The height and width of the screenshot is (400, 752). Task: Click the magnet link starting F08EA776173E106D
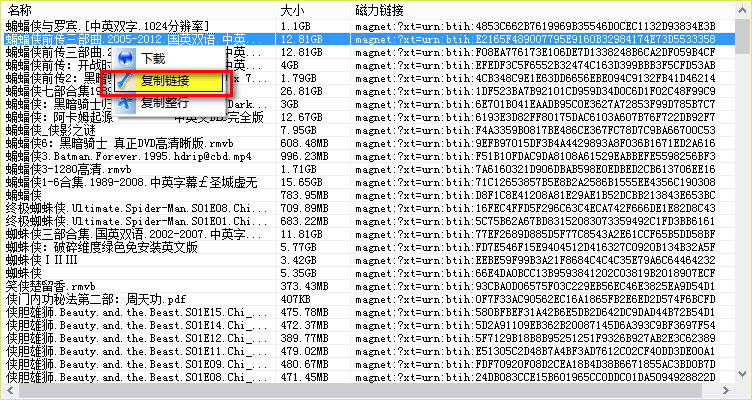point(536,52)
